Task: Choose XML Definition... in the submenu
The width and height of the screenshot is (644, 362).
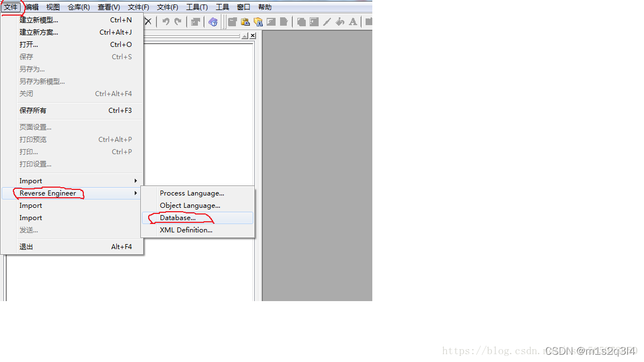Action: 197,230
